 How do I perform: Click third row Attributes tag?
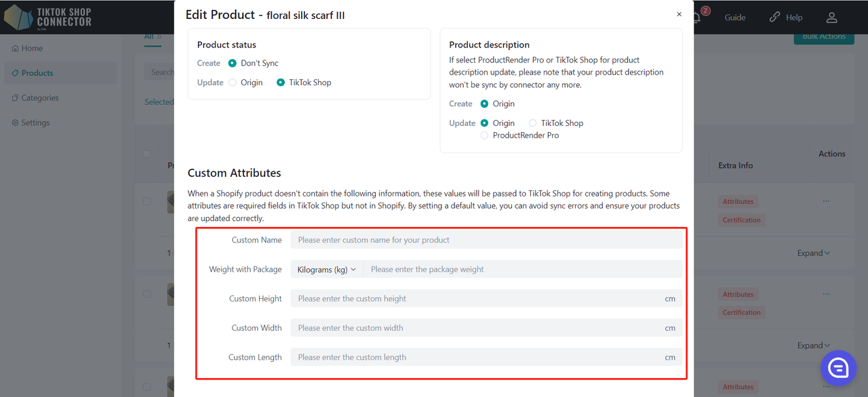click(738, 387)
